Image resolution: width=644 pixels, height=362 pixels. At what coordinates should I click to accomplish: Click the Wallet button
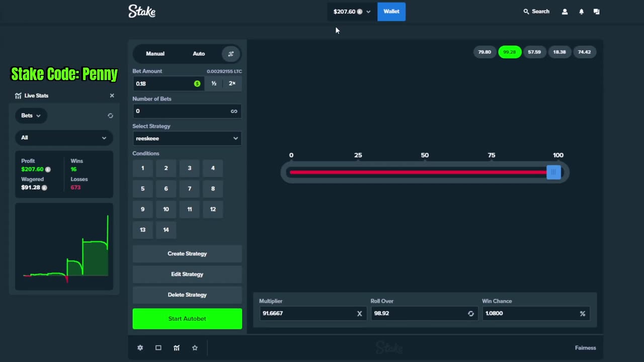coord(391,12)
